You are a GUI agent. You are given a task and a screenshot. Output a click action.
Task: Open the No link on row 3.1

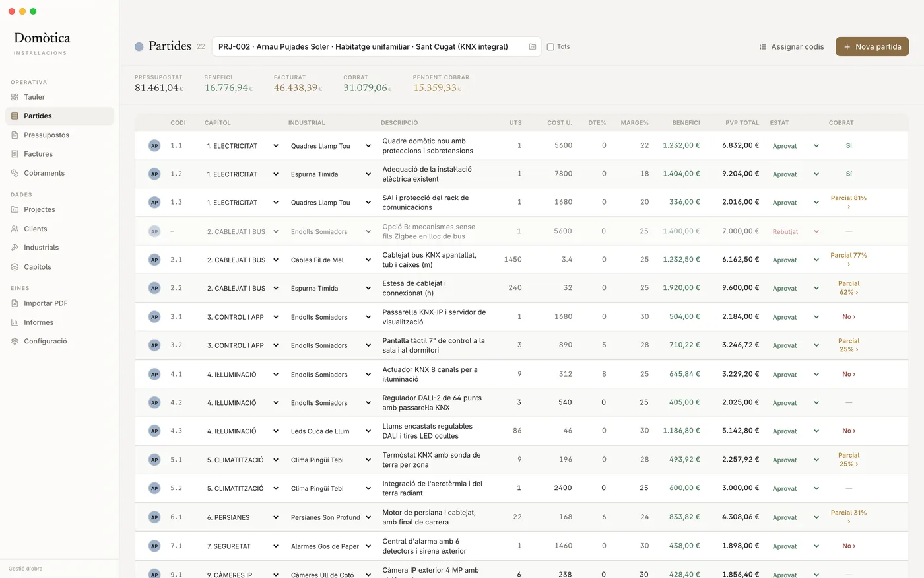pos(849,317)
